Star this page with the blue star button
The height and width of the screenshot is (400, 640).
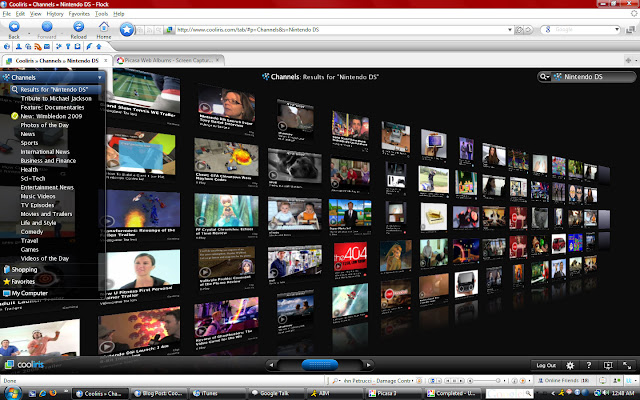point(127,29)
